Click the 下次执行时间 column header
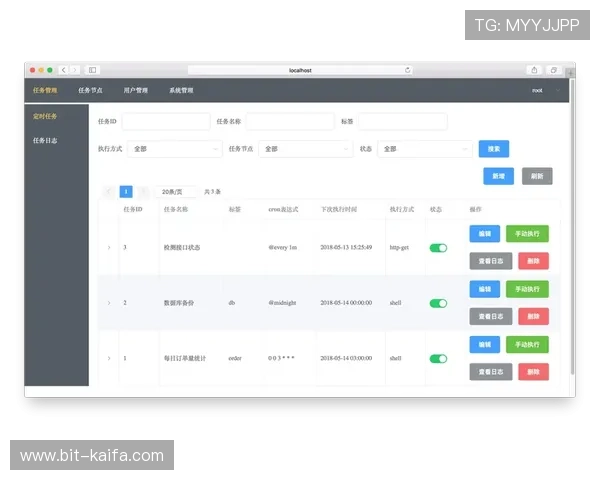This screenshot has height=480, width=600. 339,209
